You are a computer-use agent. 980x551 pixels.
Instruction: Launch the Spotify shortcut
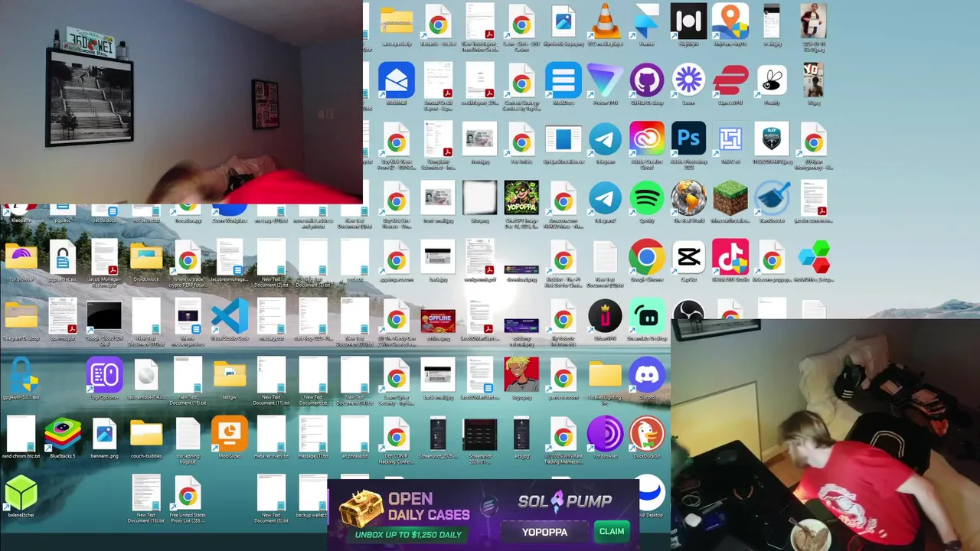coord(647,199)
